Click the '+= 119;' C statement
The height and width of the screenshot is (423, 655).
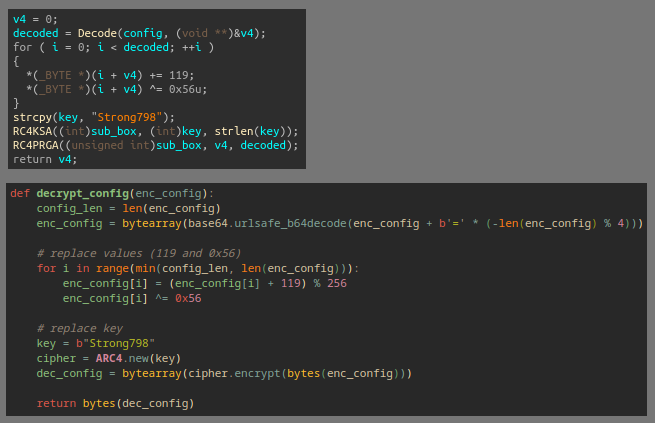[x=172, y=76]
